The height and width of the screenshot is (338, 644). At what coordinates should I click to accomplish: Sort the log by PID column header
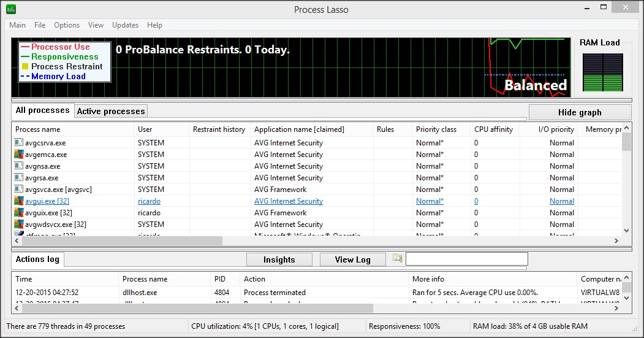point(225,278)
